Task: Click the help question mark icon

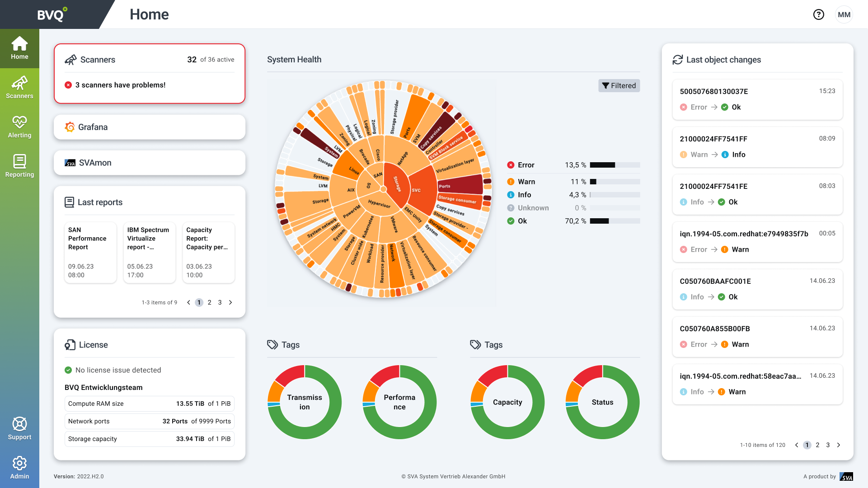Action: click(818, 14)
